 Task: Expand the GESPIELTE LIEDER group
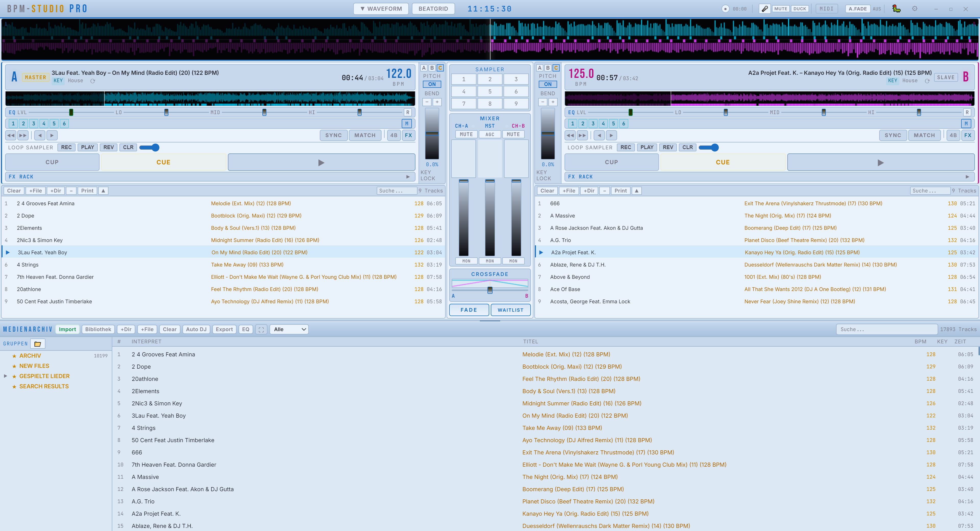click(x=5, y=376)
